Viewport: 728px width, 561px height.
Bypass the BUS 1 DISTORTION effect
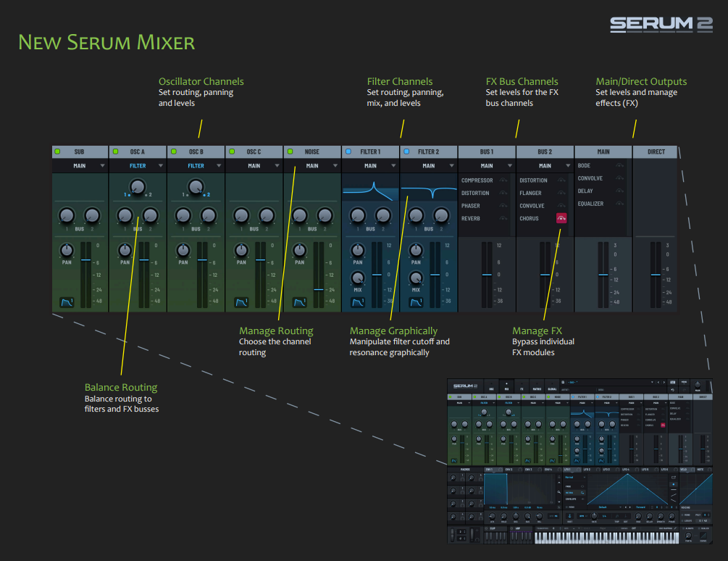[503, 193]
